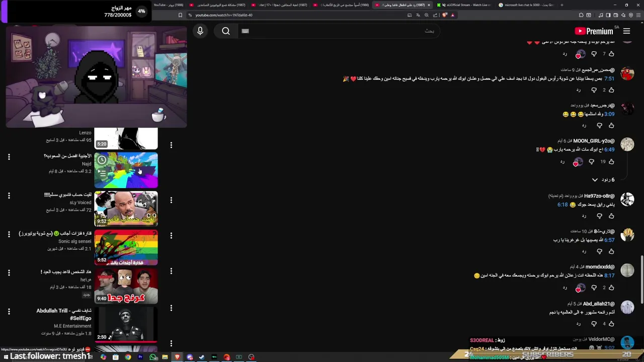The height and width of the screenshot is (362, 644).
Task: Jump to timestamp 8:17
Action: [x=609, y=276]
